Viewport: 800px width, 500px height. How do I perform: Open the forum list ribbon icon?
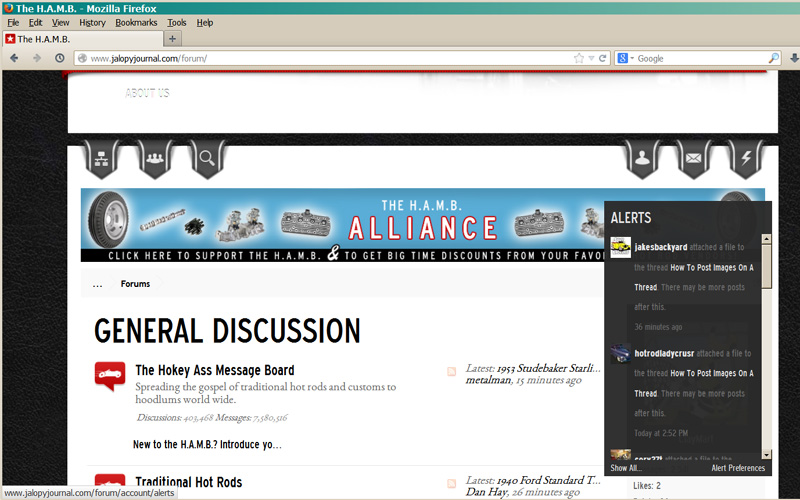(102, 159)
